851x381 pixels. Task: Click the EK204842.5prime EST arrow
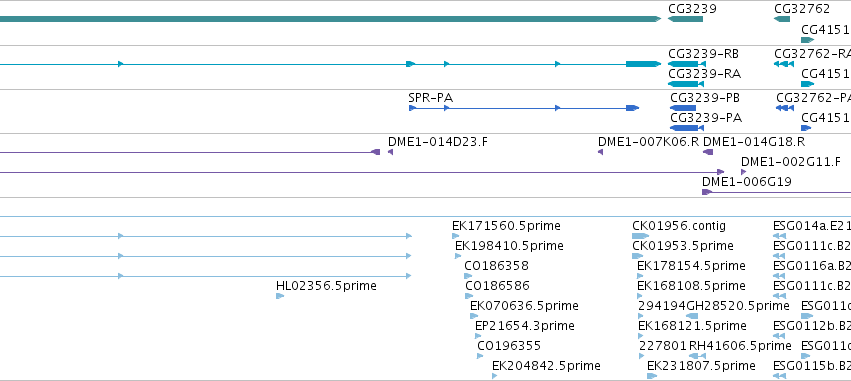495,376
